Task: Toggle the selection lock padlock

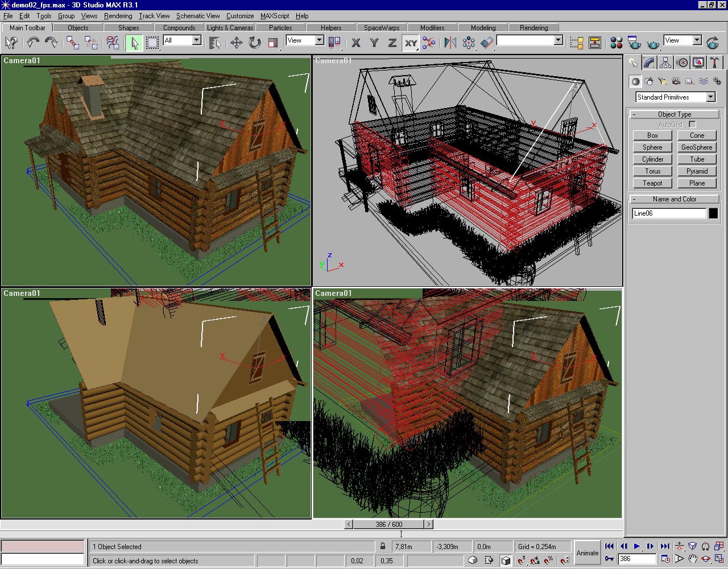Action: pyautogui.click(x=383, y=546)
